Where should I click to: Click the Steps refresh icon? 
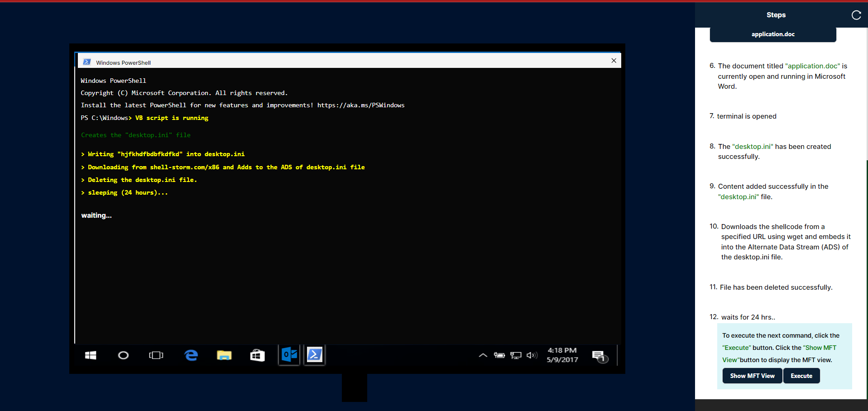click(x=856, y=15)
